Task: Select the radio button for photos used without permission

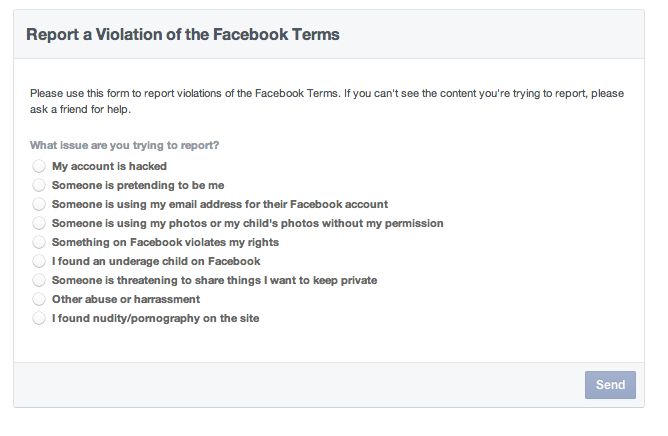Action: (39, 223)
